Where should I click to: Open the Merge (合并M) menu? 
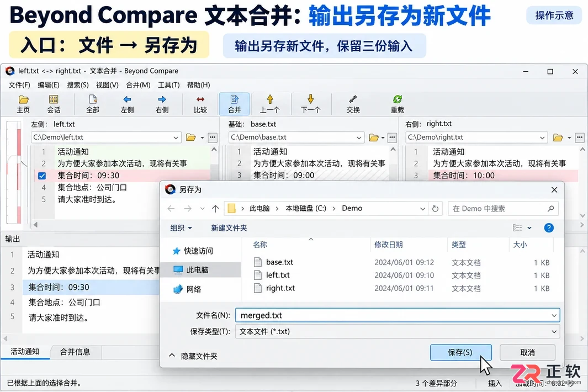click(x=138, y=85)
